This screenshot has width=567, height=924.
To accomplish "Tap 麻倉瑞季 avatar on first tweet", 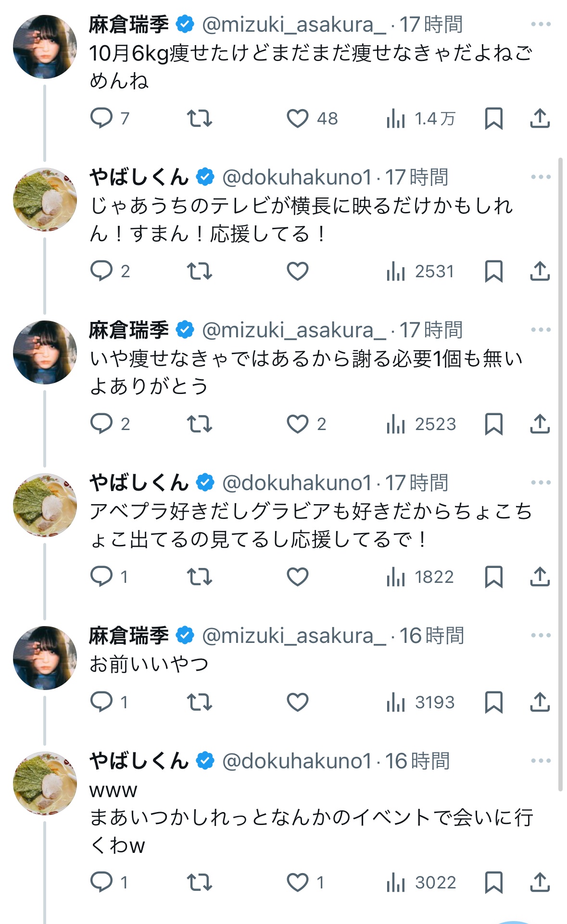I will (x=45, y=47).
